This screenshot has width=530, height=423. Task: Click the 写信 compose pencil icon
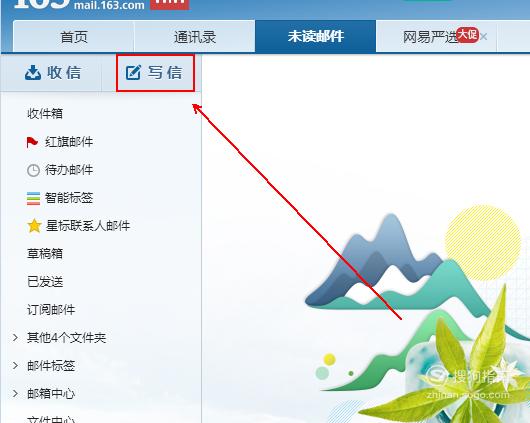point(133,73)
